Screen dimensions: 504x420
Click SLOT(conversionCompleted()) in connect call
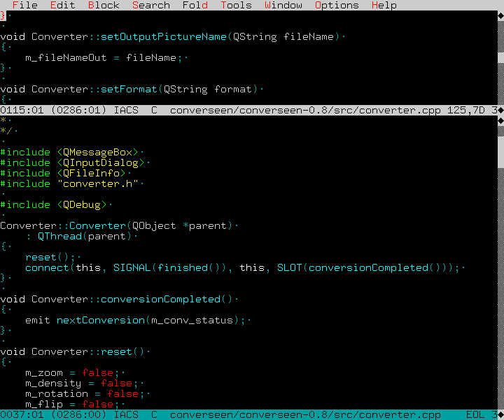362,267
